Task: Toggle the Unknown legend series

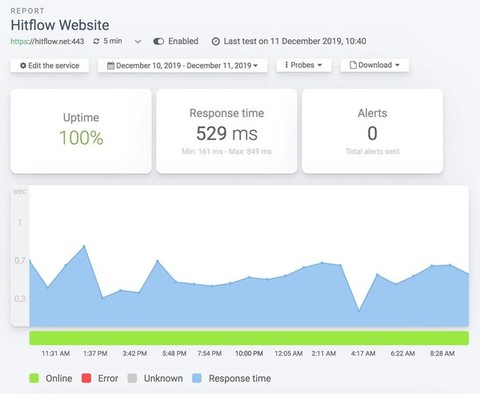Action: 132,378
